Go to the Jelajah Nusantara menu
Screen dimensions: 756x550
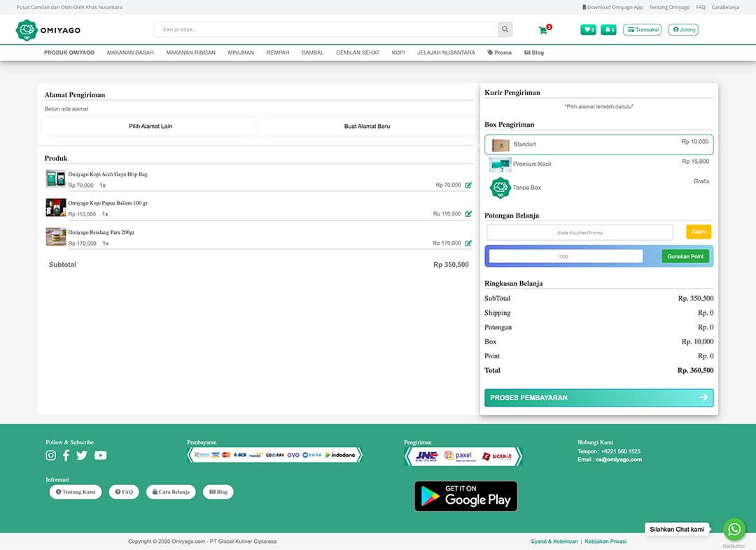[x=446, y=52]
